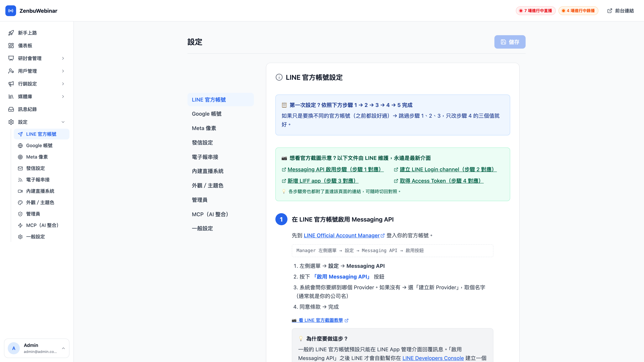Click the Admin avatar circle with letter A

14,348
